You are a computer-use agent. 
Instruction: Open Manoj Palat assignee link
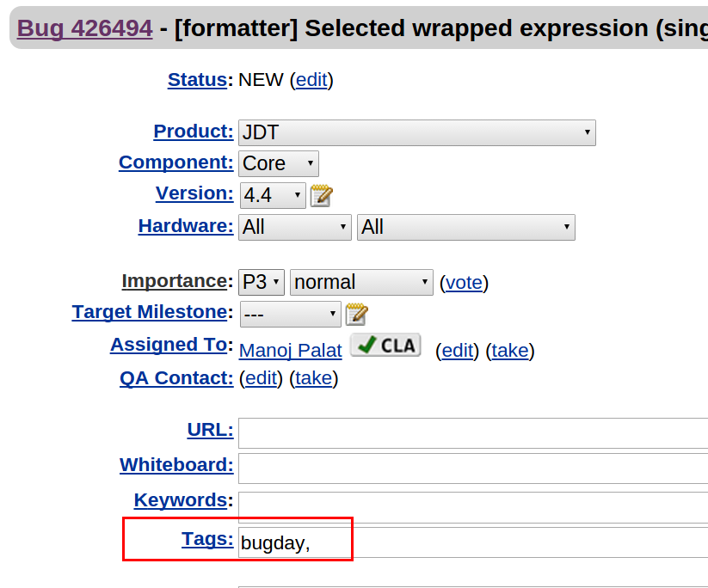tap(291, 350)
